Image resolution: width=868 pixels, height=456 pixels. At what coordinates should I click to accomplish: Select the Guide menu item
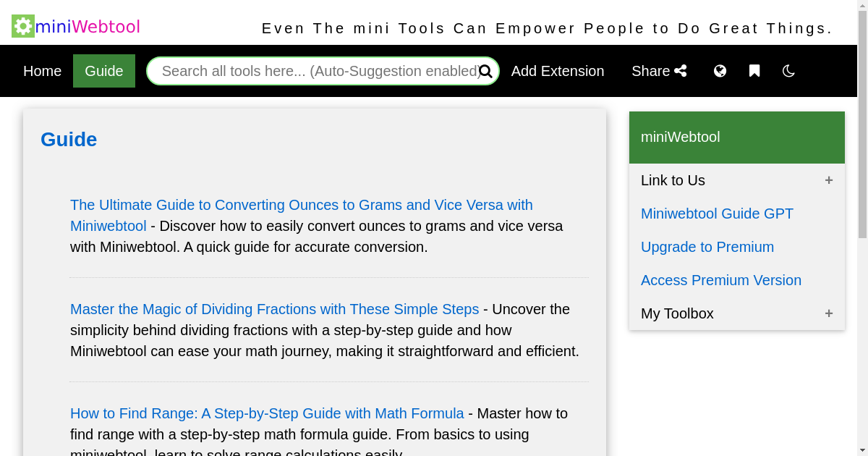point(103,71)
